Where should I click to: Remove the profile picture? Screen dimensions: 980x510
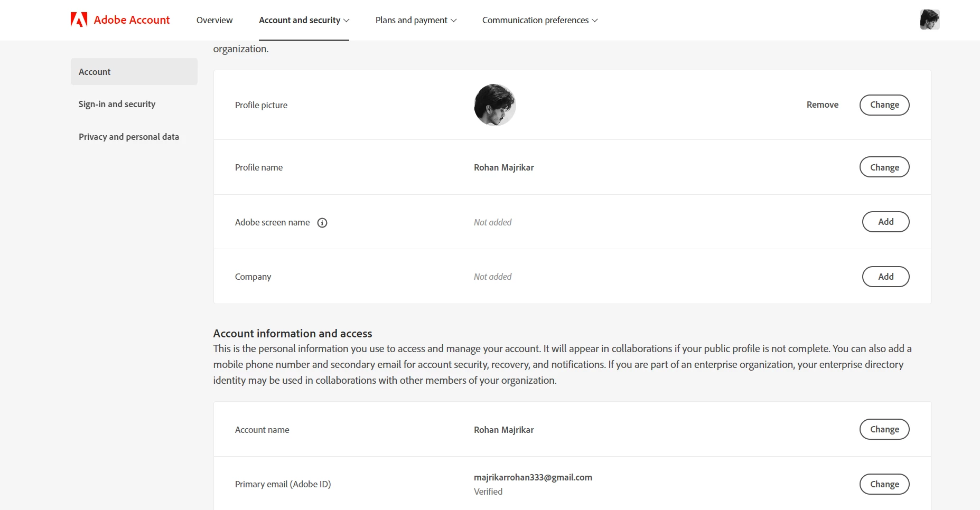[x=822, y=105]
